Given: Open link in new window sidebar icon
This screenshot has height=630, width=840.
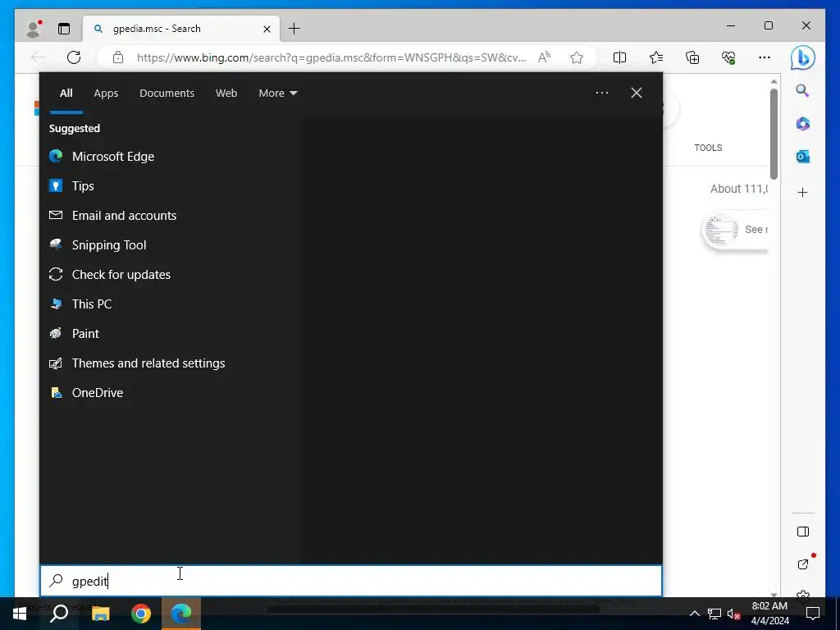Looking at the screenshot, I should coord(802,564).
